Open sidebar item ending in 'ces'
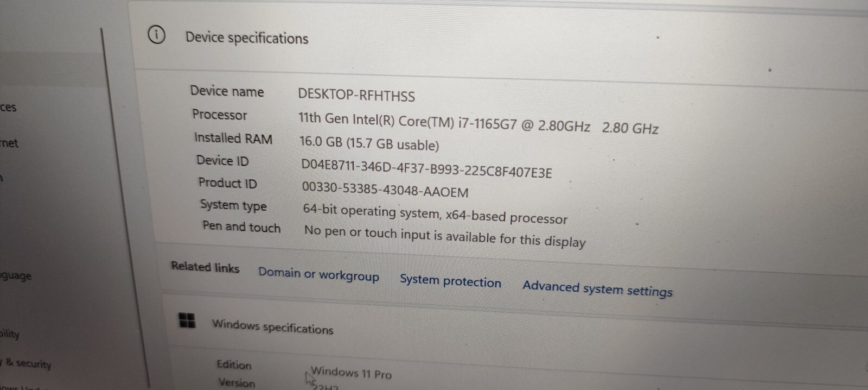The height and width of the screenshot is (390, 868). [8, 108]
